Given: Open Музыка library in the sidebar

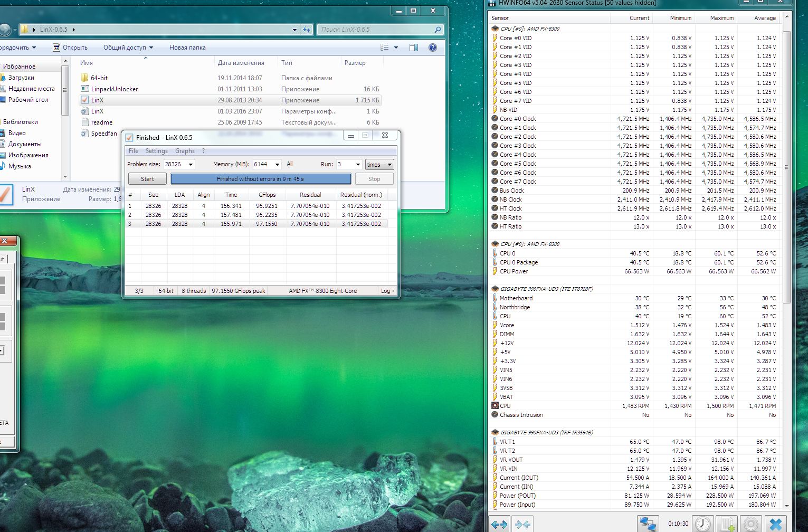Looking at the screenshot, I should 20,166.
